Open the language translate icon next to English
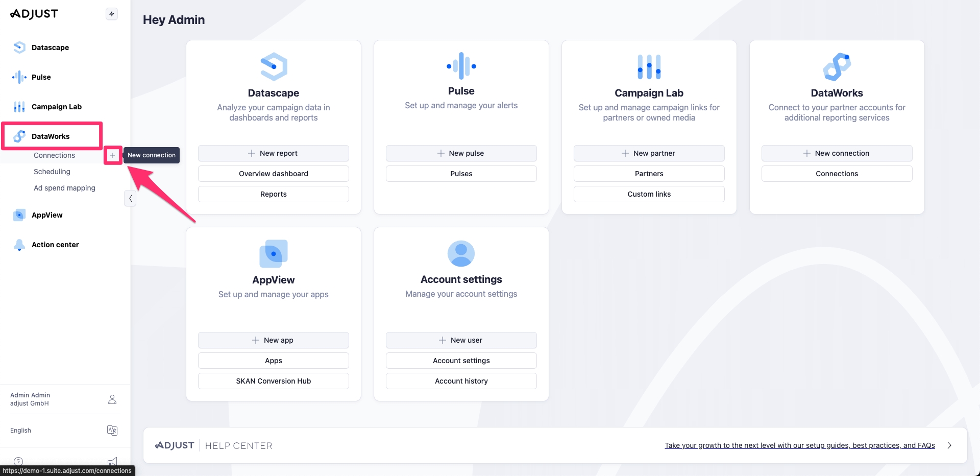The height and width of the screenshot is (476, 980). tap(112, 431)
